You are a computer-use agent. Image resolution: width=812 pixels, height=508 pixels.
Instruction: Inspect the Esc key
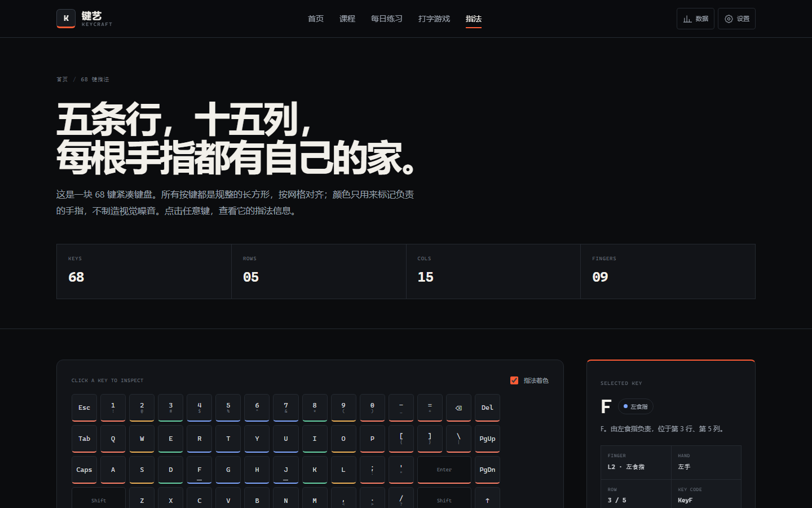(x=84, y=408)
